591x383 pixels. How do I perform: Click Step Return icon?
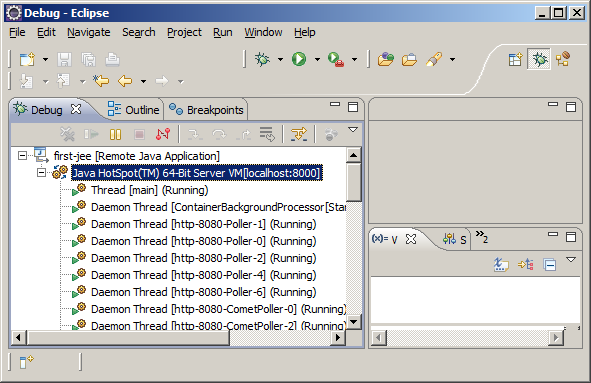243,134
